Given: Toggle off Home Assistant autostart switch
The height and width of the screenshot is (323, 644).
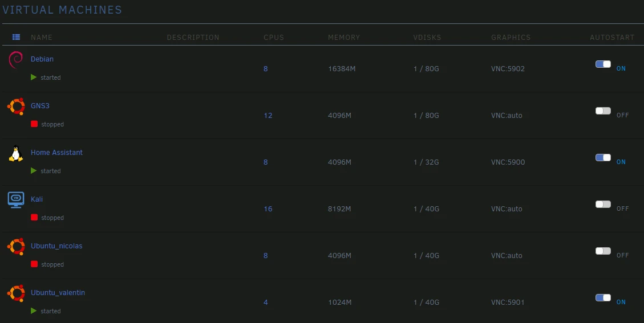Looking at the screenshot, I should point(603,158).
